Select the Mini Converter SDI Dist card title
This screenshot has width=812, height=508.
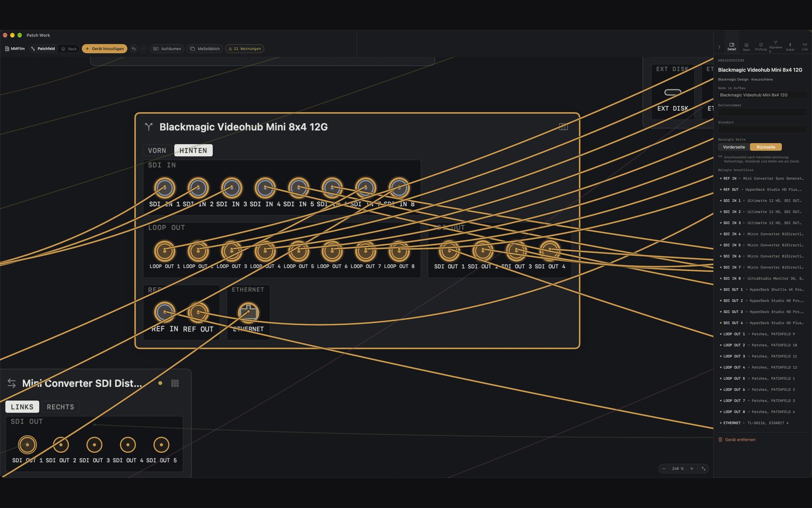click(82, 384)
